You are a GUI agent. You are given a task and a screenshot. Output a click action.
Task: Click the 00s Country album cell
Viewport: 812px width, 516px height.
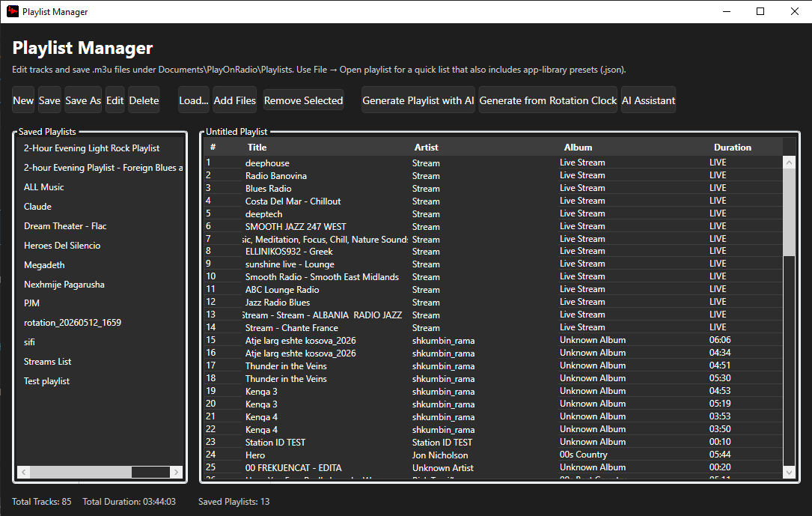coord(584,455)
